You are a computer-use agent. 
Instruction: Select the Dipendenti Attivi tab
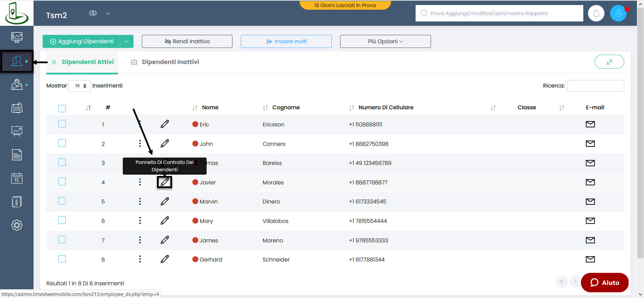click(x=87, y=62)
